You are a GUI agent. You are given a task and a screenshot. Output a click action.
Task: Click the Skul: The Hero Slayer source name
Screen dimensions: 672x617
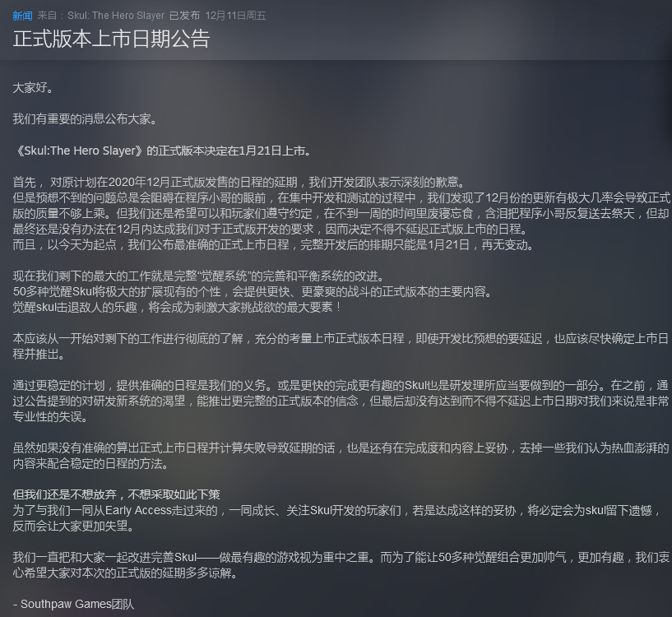pyautogui.click(x=116, y=16)
